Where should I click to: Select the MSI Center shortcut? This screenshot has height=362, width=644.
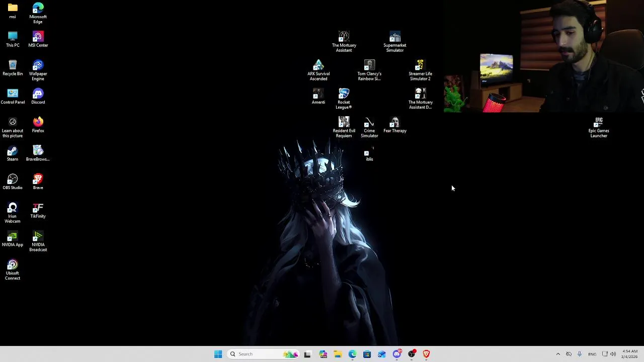pyautogui.click(x=38, y=39)
